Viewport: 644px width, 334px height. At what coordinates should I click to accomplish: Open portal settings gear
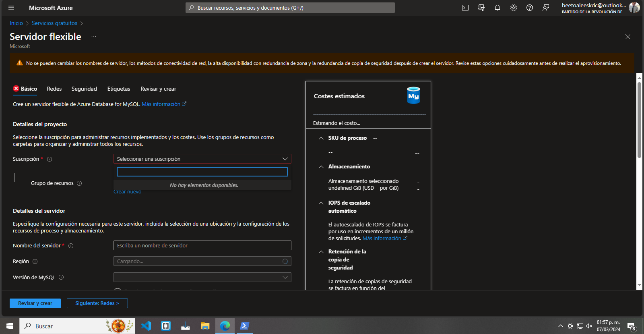pos(514,8)
